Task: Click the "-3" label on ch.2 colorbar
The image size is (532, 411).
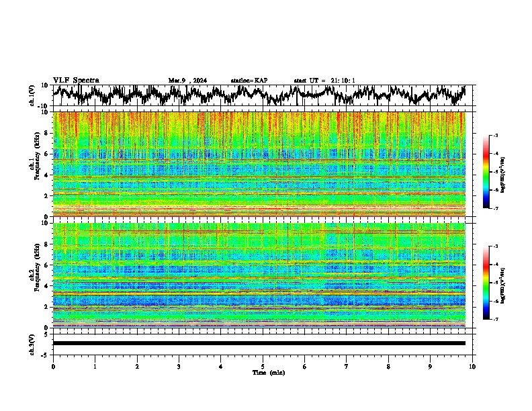Action: (x=496, y=246)
